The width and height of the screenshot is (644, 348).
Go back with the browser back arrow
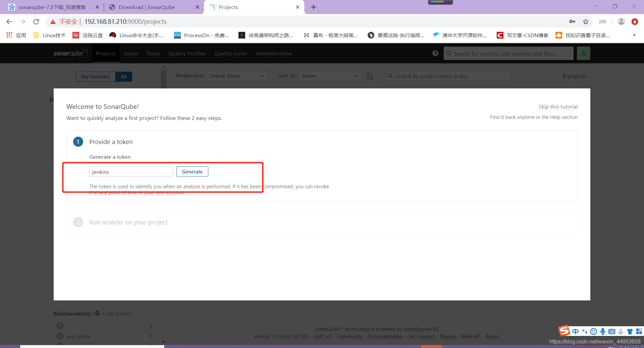click(x=9, y=21)
